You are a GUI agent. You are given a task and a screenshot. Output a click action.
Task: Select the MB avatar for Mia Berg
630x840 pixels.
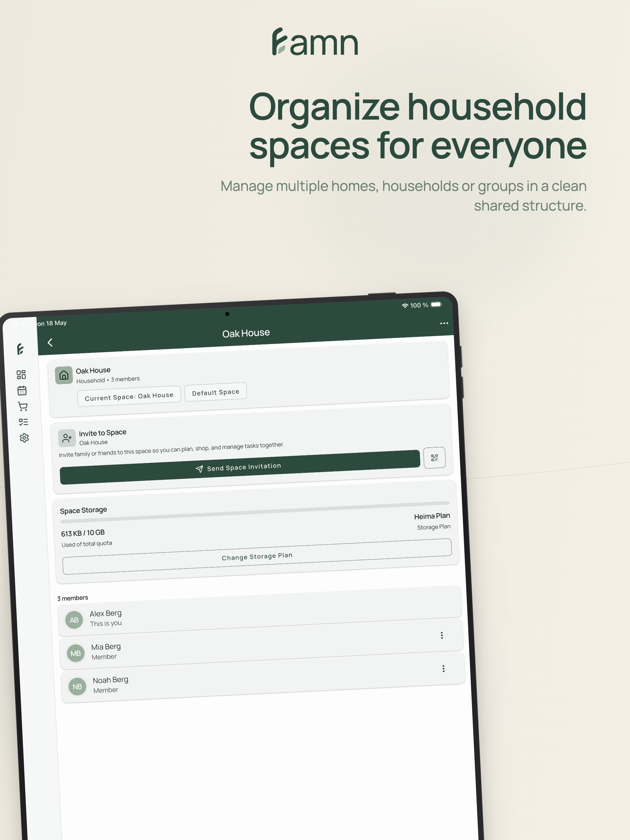(x=76, y=653)
